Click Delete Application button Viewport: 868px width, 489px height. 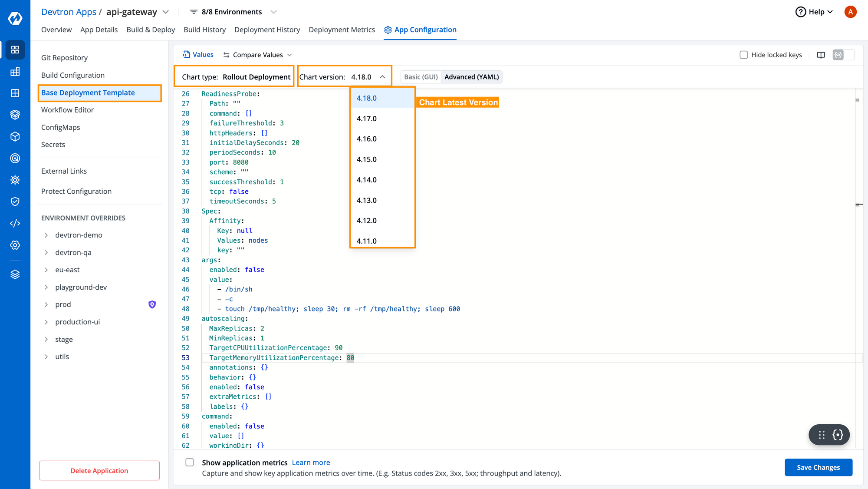coord(99,470)
